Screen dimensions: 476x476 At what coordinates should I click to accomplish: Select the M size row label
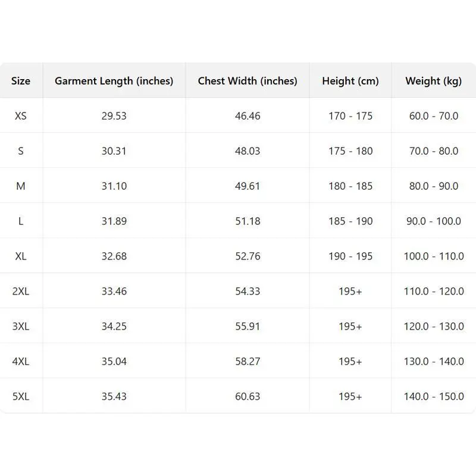tap(21, 186)
